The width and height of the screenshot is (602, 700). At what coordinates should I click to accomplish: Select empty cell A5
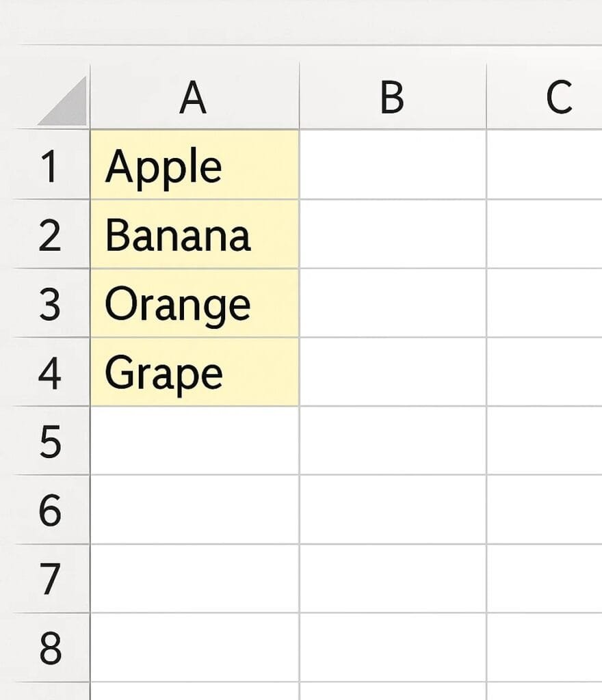coord(194,441)
